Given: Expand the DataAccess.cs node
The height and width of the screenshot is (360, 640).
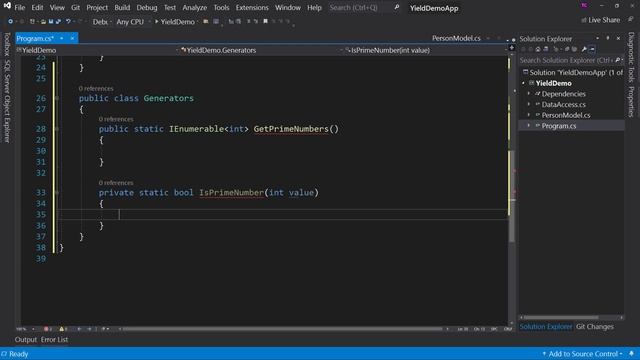Looking at the screenshot, I should click(x=529, y=104).
